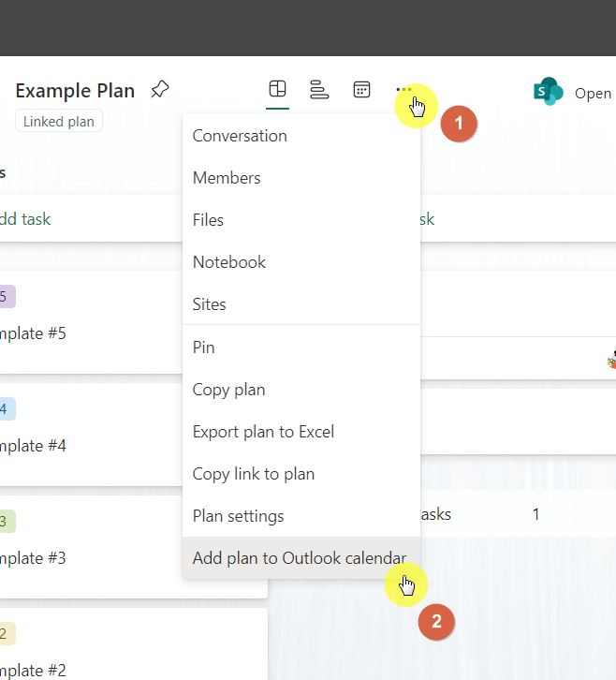Pin Example Plan with the pin icon
Screen dimensions: 616x680
pyautogui.click(x=160, y=89)
